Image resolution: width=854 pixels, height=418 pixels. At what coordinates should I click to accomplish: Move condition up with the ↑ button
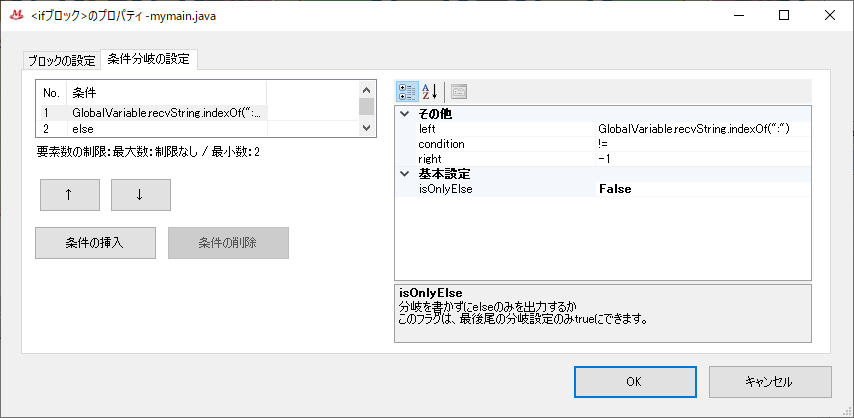69,195
